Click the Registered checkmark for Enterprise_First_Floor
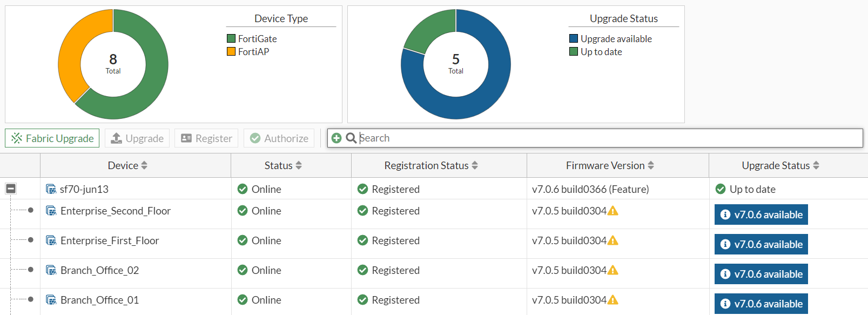The height and width of the screenshot is (315, 868). tap(363, 240)
